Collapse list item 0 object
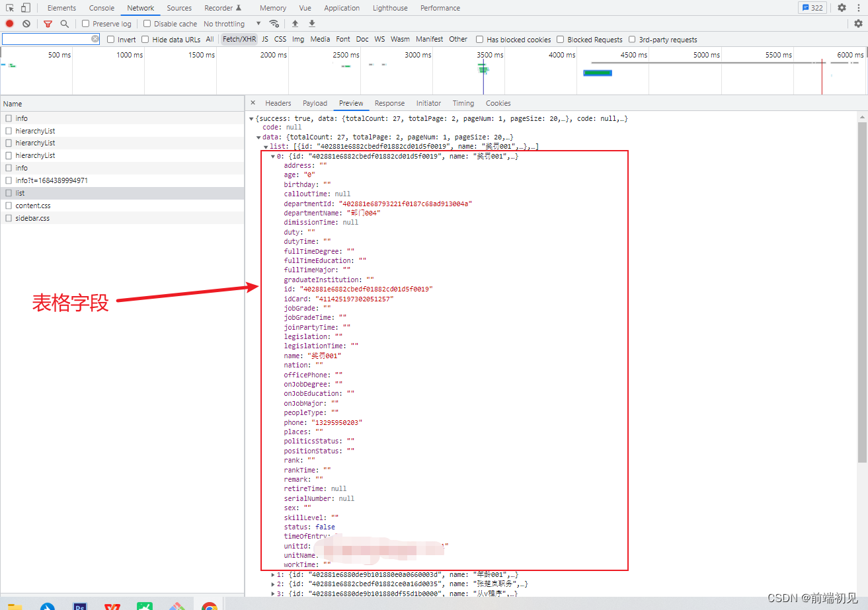The height and width of the screenshot is (610, 868). tap(273, 157)
